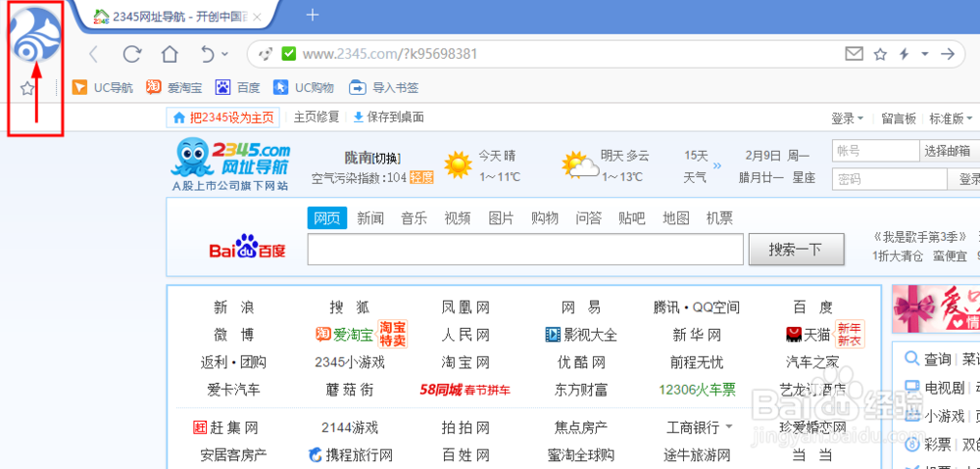Screen dimensions: 980x469
Task: Expand the address bar dropdown arrow
Action: tap(925, 54)
